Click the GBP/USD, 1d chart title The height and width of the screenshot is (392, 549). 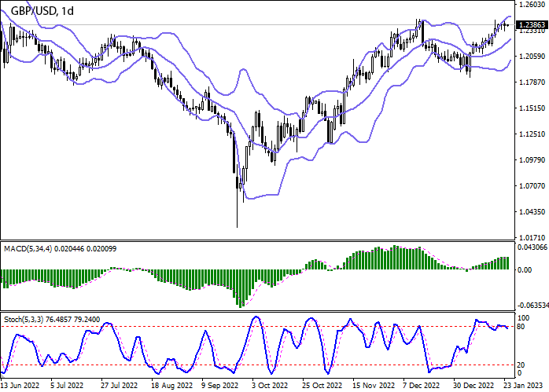44,11
